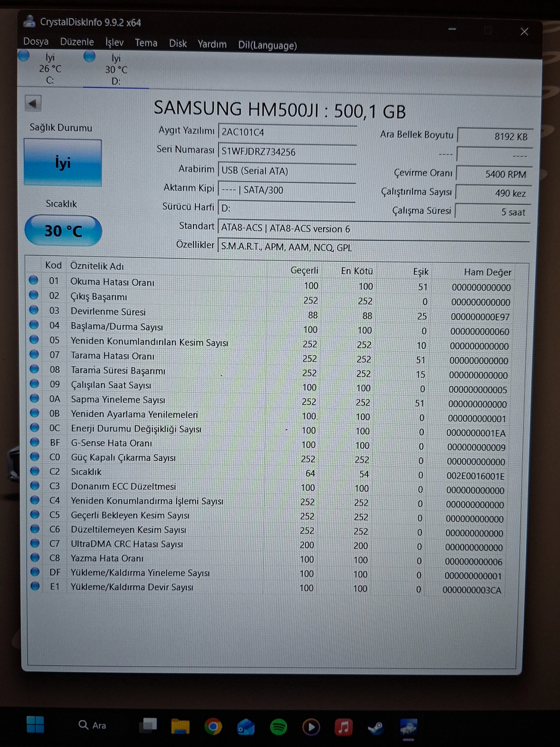Click the Çevirme Oranı value 5400 RPM
This screenshot has height=747, width=560.
click(x=494, y=174)
